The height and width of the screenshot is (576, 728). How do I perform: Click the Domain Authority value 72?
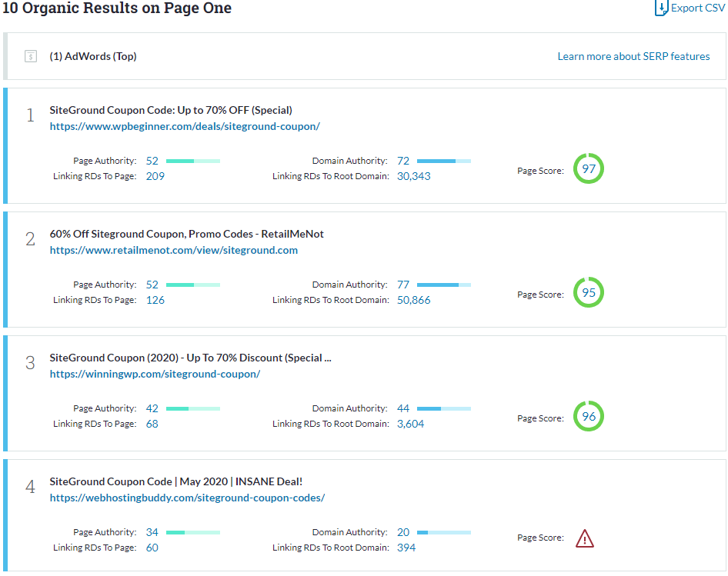403,161
